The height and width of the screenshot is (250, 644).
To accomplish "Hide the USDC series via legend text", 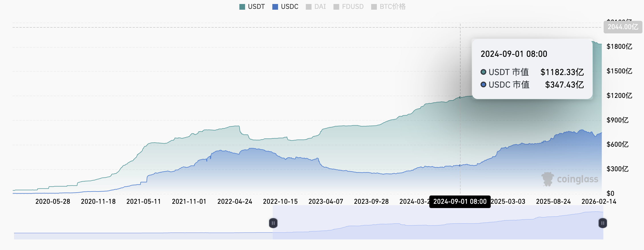I will 289,7.
